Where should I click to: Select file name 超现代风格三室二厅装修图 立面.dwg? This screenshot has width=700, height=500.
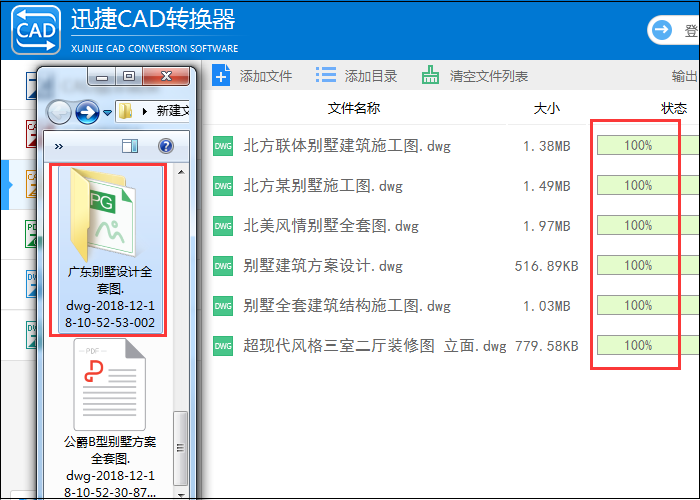pyautogui.click(x=375, y=346)
